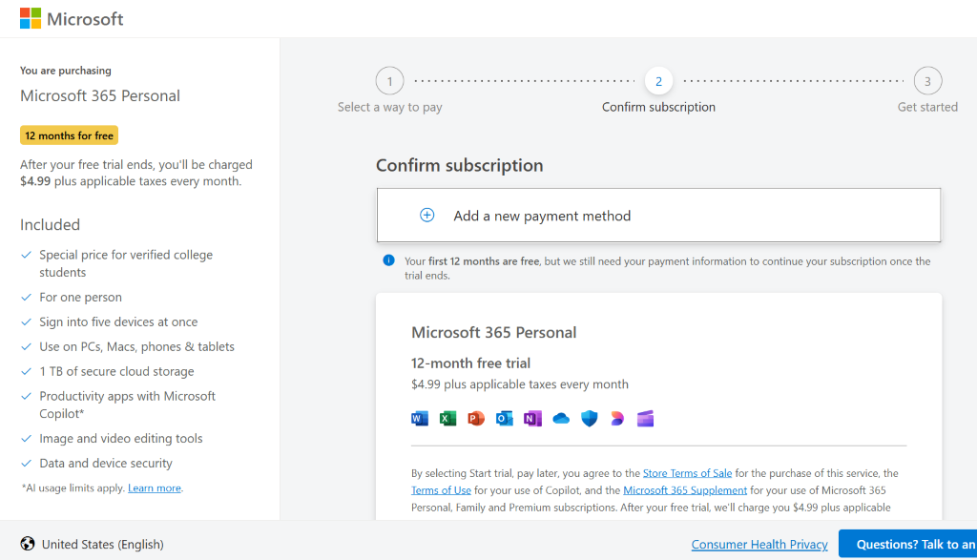Screen dimensions: 977x560
Task: Open the Store Terms of Sale link
Action: click(687, 473)
